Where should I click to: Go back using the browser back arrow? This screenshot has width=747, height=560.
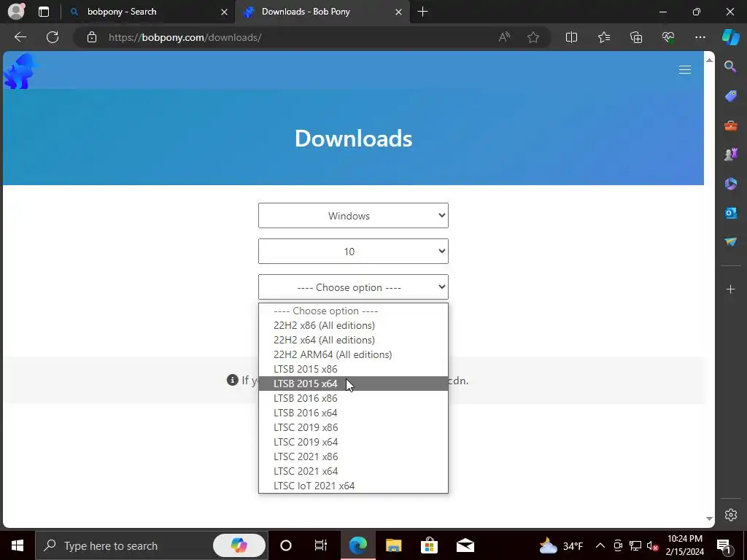pos(20,37)
